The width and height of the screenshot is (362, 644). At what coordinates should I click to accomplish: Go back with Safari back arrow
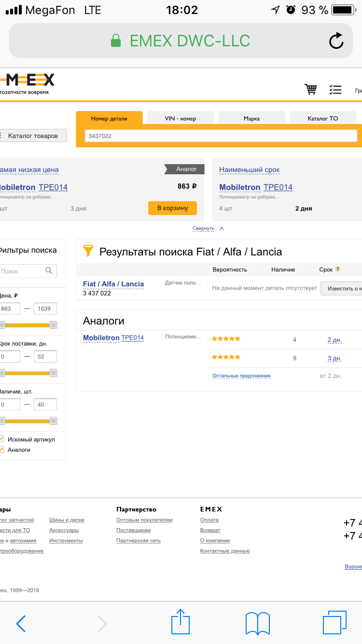click(x=21, y=623)
